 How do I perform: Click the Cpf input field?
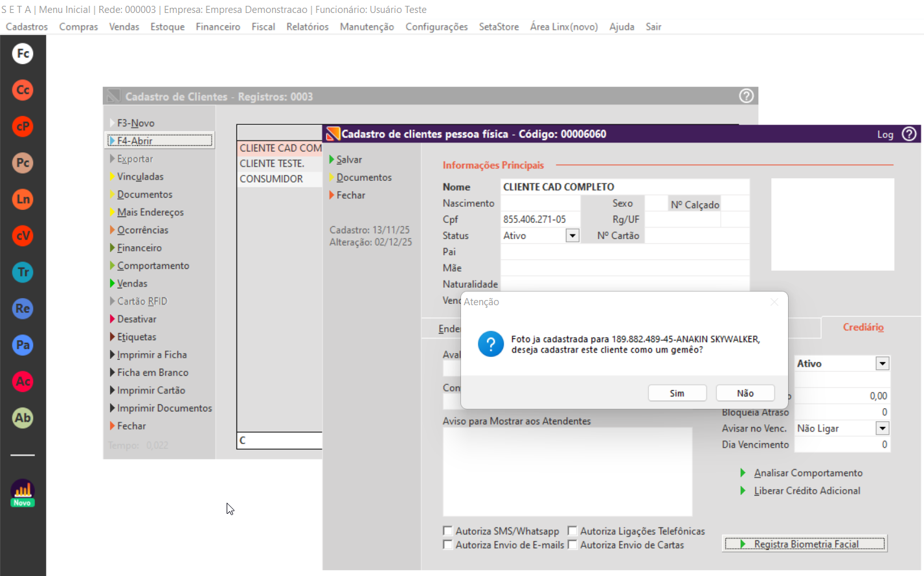pos(541,219)
